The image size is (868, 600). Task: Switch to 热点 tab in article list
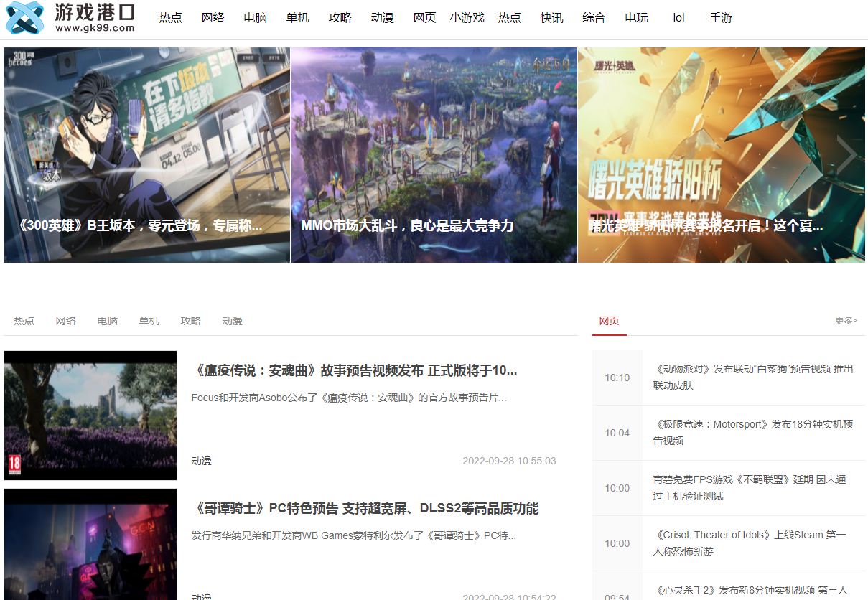[24, 321]
